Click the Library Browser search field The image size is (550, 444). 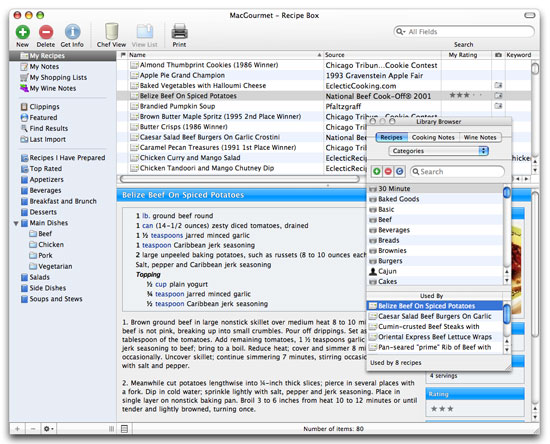457,171
